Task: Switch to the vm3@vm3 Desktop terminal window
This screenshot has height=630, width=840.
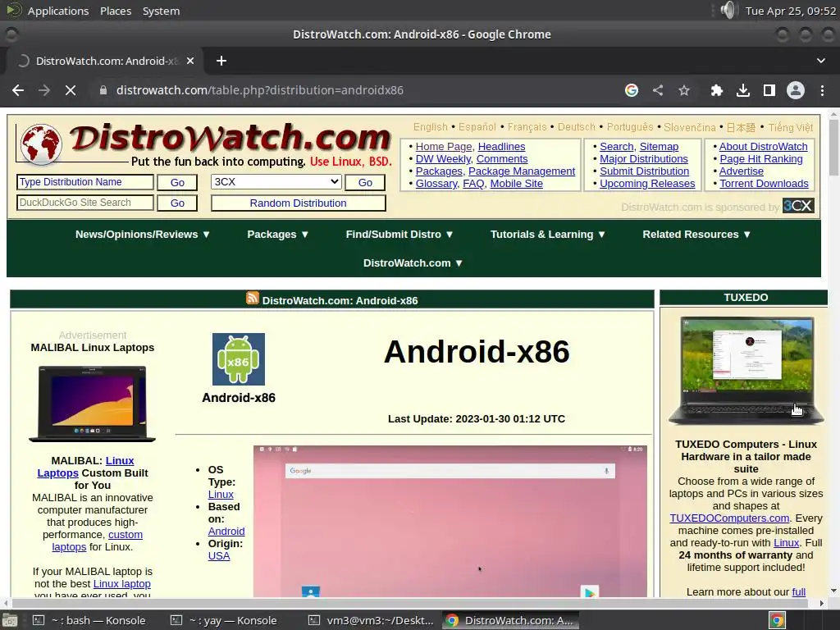Action: pyautogui.click(x=372, y=620)
